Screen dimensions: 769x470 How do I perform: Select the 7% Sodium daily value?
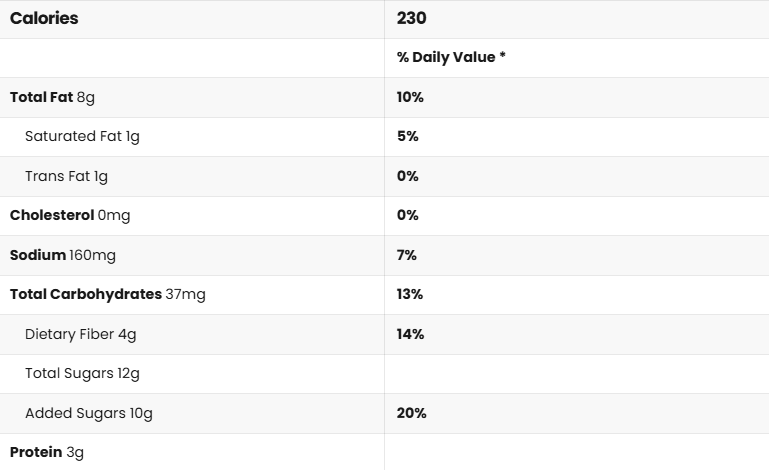(406, 255)
